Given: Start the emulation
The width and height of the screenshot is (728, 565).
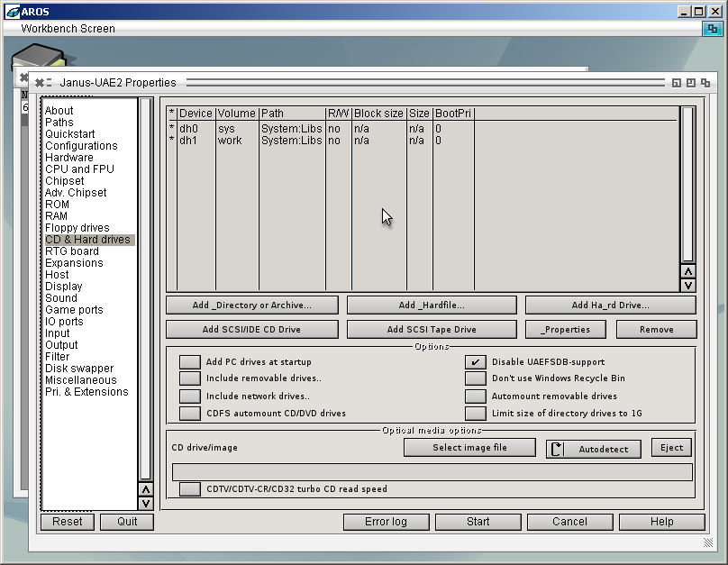Looking at the screenshot, I should tap(478, 522).
